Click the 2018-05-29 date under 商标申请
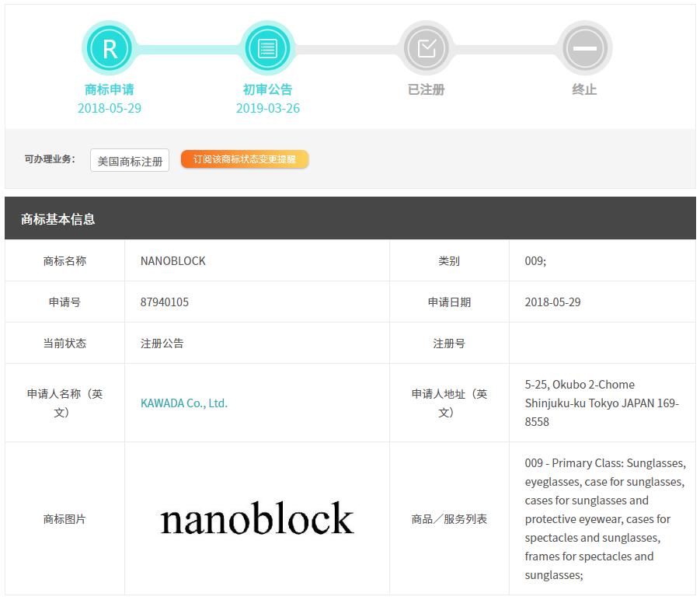Image resolution: width=700 pixels, height=600 pixels. 110,109
